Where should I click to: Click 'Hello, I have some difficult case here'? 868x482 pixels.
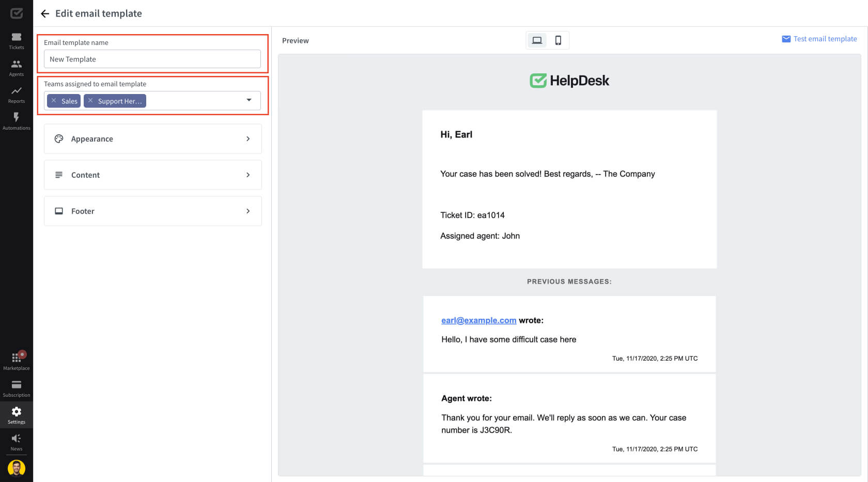509,339
